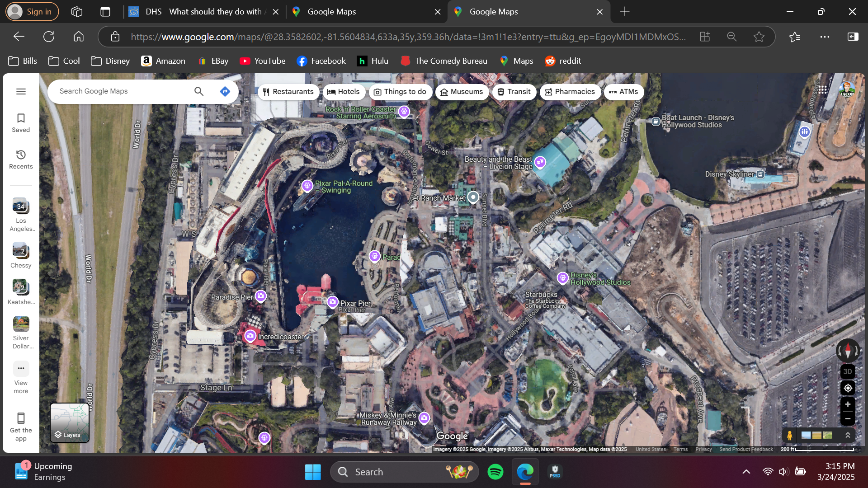Viewport: 868px width, 488px height.
Task: Click the Paradise Pier camera marker
Action: tap(261, 296)
